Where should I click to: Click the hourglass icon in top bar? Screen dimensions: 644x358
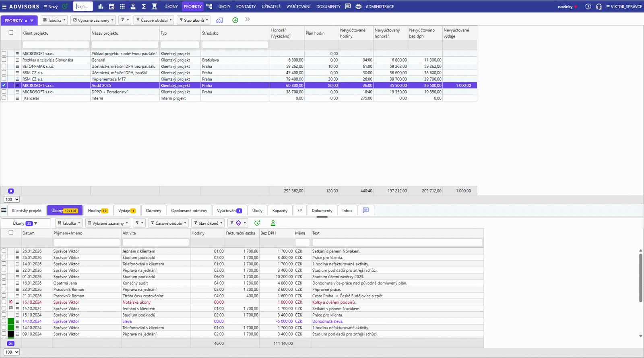click(x=154, y=6)
